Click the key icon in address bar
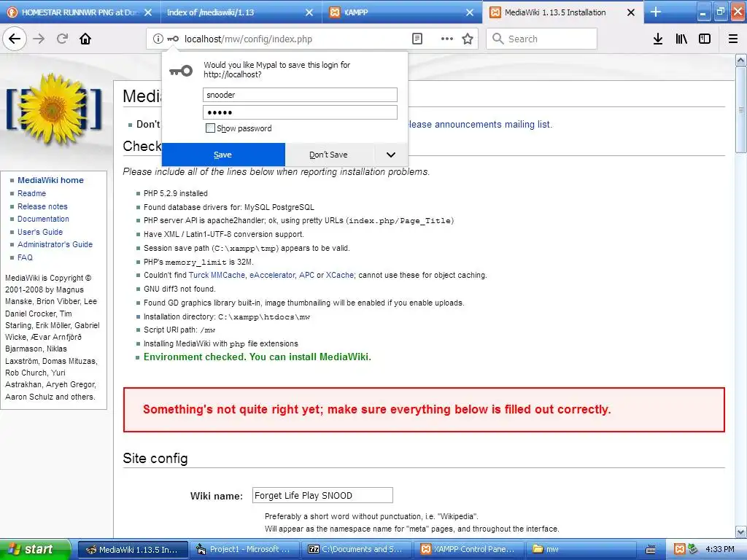 pyautogui.click(x=173, y=39)
